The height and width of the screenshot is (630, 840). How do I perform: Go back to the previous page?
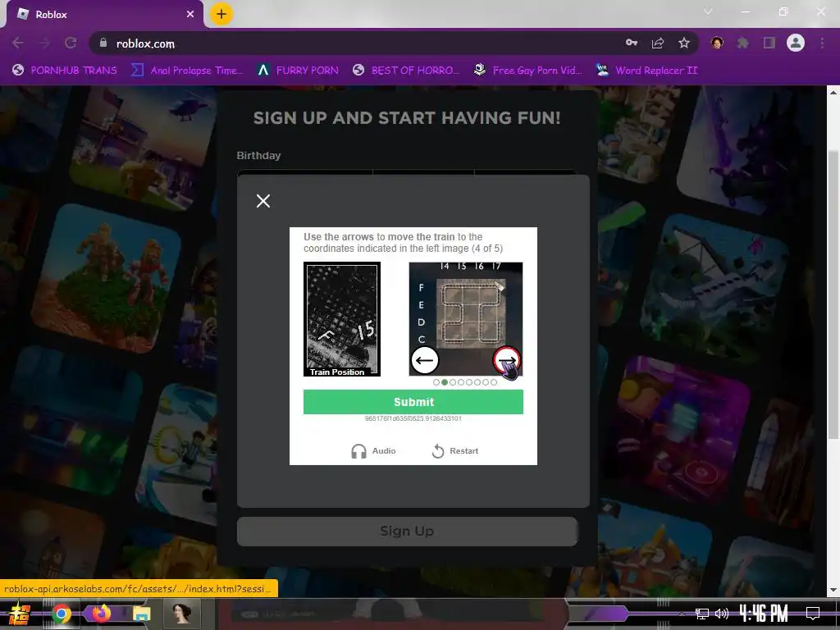point(18,43)
